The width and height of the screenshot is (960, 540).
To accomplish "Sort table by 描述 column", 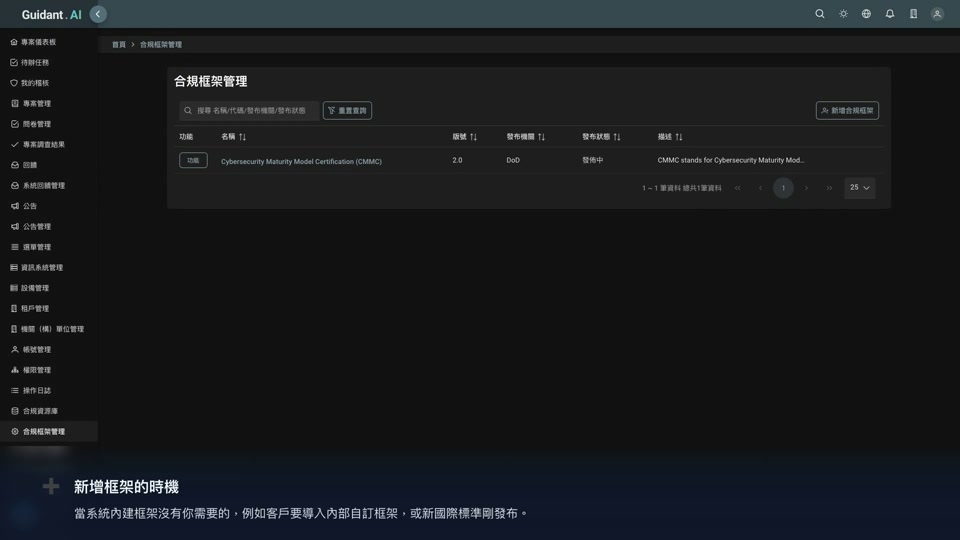I will click(670, 137).
